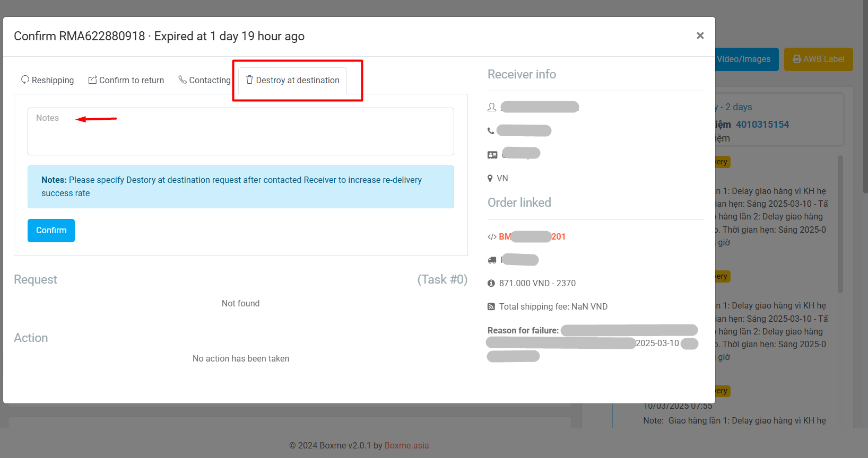Viewport: 868px width, 458px height.
Task: Close the Confirm RMA dialog
Action: point(700,36)
